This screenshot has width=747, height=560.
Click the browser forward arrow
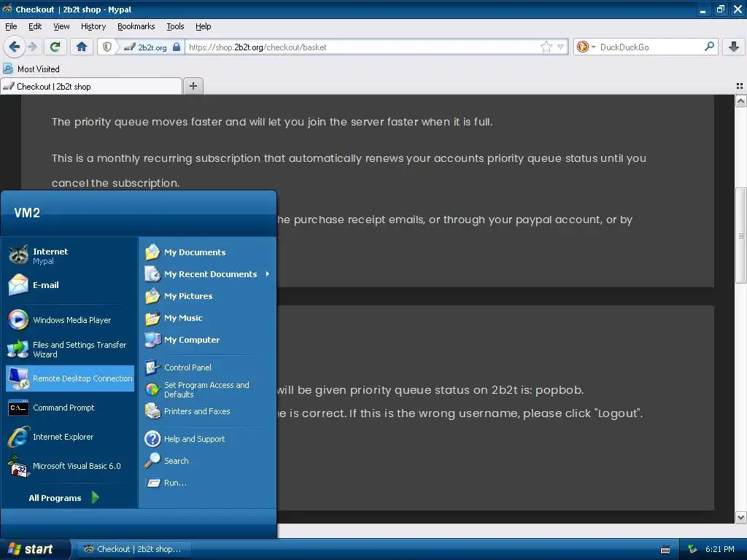(32, 47)
